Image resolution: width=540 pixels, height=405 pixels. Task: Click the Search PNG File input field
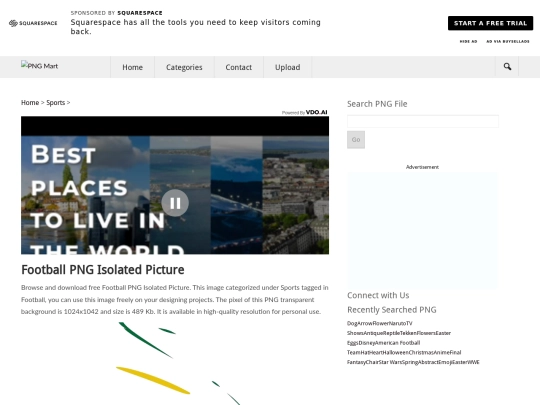[423, 121]
